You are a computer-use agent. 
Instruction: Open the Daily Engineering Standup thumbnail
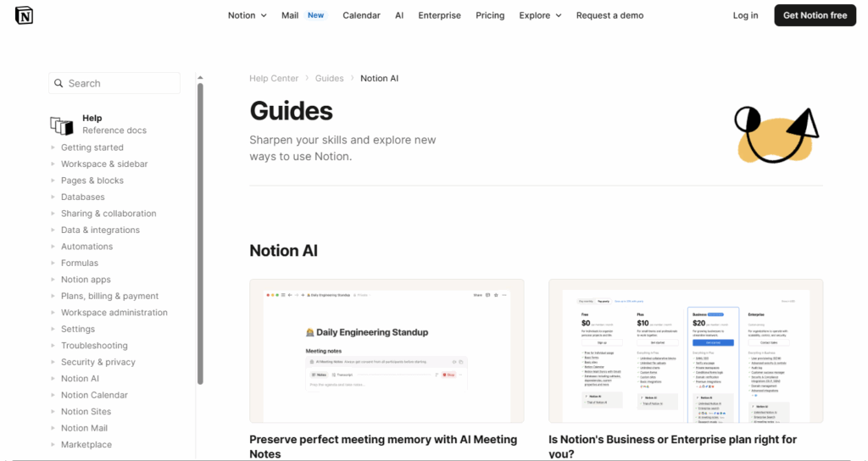(x=387, y=351)
